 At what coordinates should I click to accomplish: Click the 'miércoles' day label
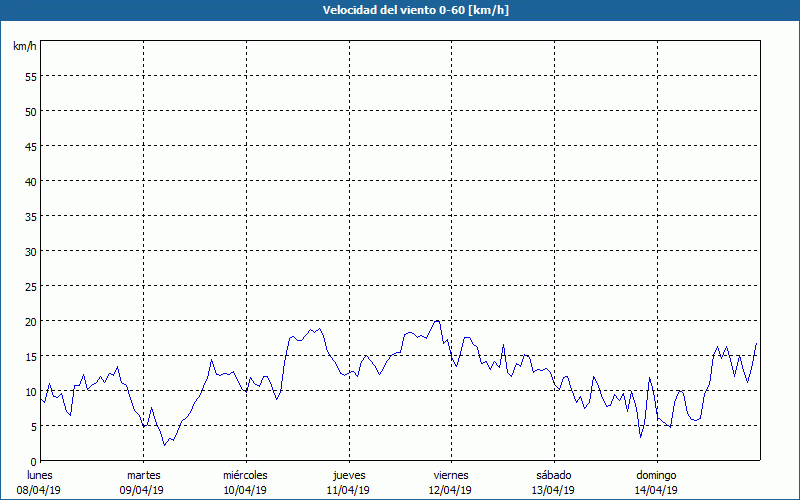(245, 475)
